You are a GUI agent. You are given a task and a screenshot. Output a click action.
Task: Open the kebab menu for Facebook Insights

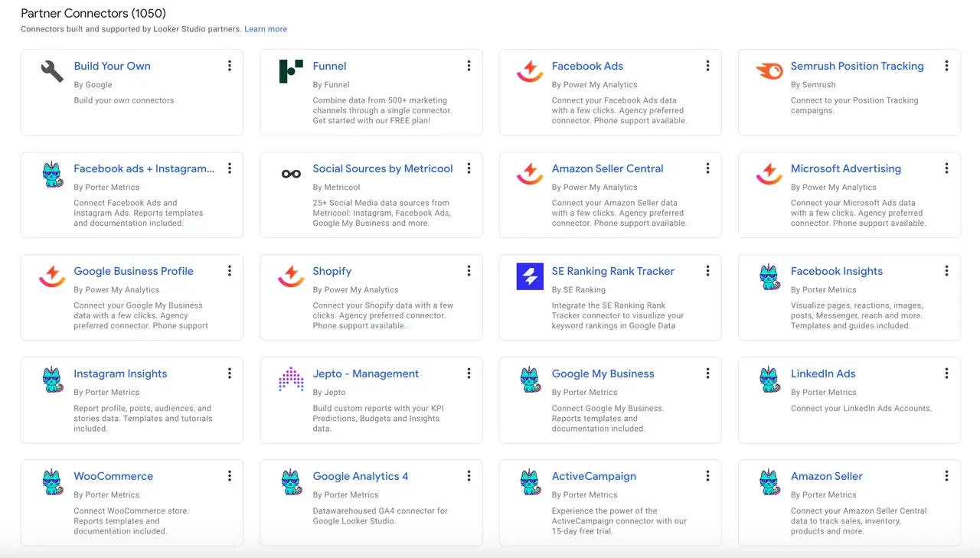946,271
